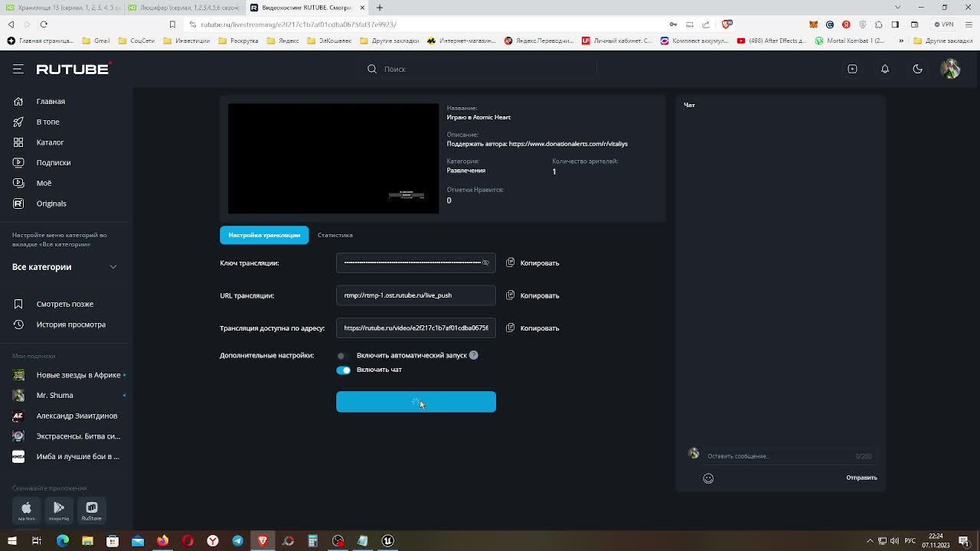
Task: Open Gmail bookmark folder
Action: [96, 41]
